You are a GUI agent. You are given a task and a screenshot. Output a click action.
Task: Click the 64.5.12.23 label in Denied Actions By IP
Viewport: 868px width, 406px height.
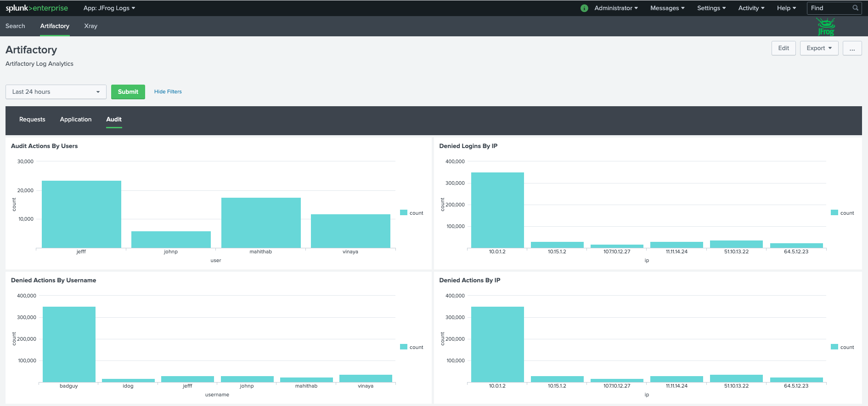[796, 386]
